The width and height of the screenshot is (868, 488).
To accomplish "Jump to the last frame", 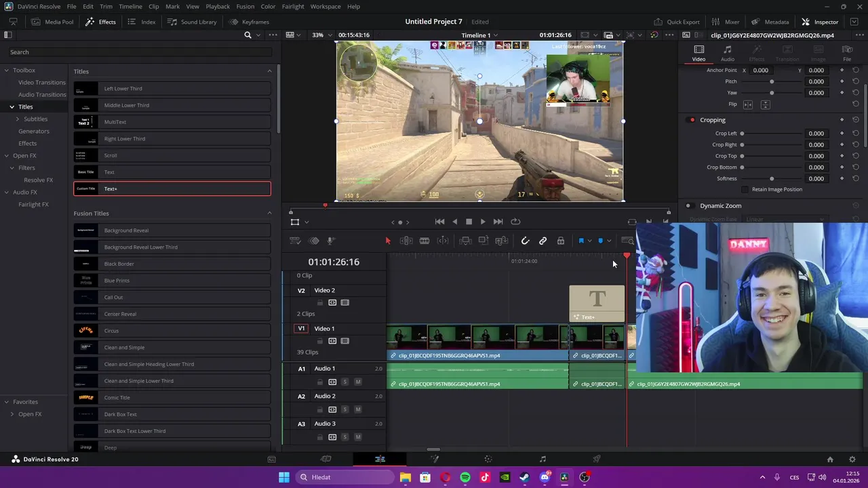I will (x=498, y=222).
